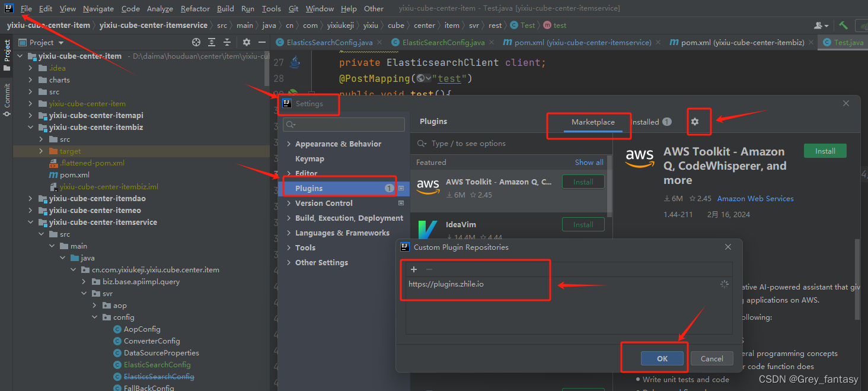This screenshot has width=868, height=391.
Task: Click Cancel in Custom Plugin Repositories dialog
Action: (711, 358)
